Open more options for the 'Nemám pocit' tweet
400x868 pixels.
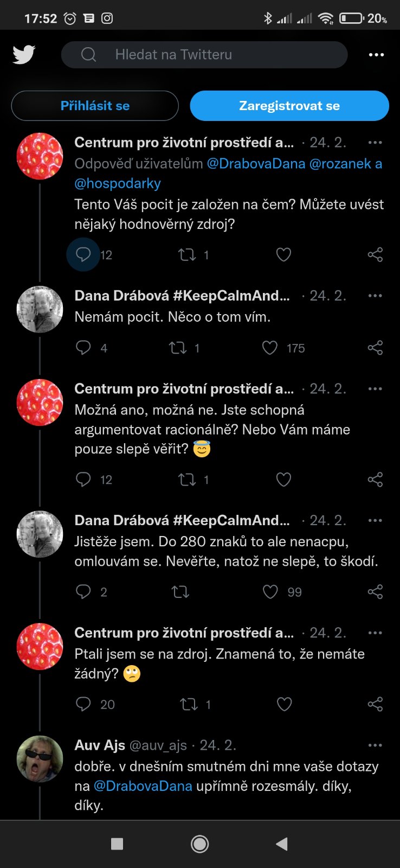click(375, 296)
